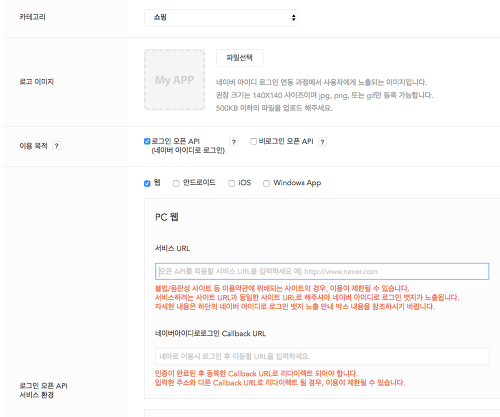
Task: Click the 카테고리 label
Action: pyautogui.click(x=32, y=17)
